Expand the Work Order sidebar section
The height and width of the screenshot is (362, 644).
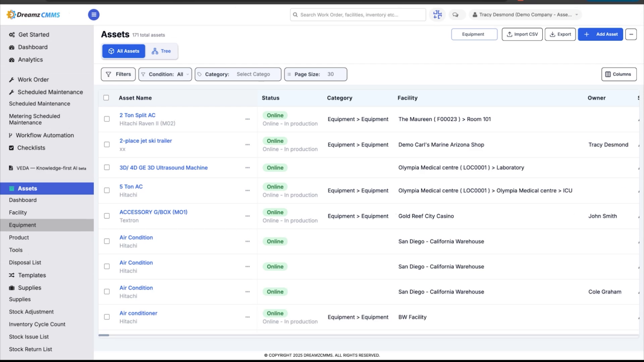[x=33, y=80]
